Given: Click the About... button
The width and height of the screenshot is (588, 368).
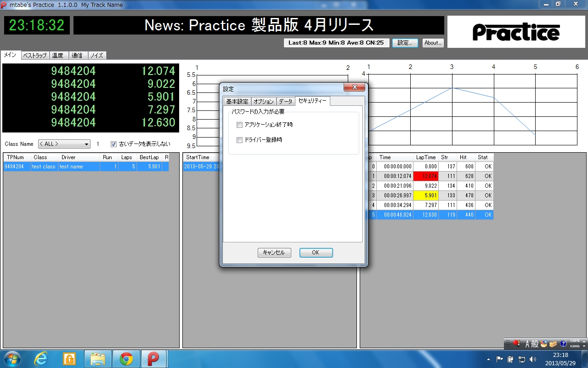Looking at the screenshot, I should pyautogui.click(x=432, y=43).
